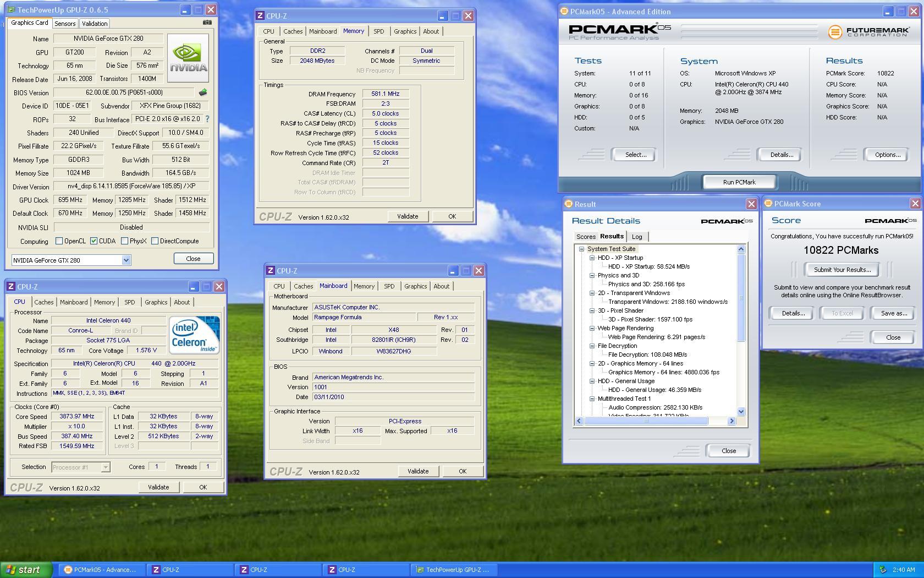924x578 pixels.
Task: Collapse the HDD - XP Startup node
Action: [x=592, y=258]
